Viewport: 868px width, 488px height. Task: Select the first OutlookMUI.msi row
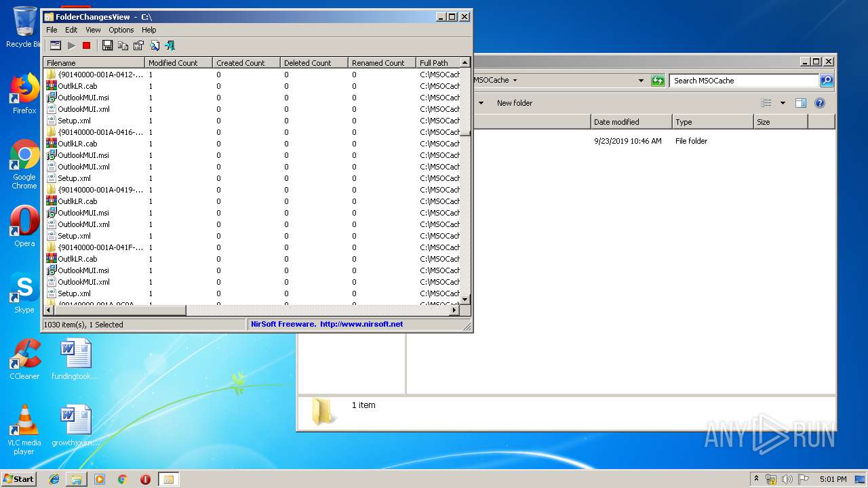pyautogui.click(x=252, y=98)
